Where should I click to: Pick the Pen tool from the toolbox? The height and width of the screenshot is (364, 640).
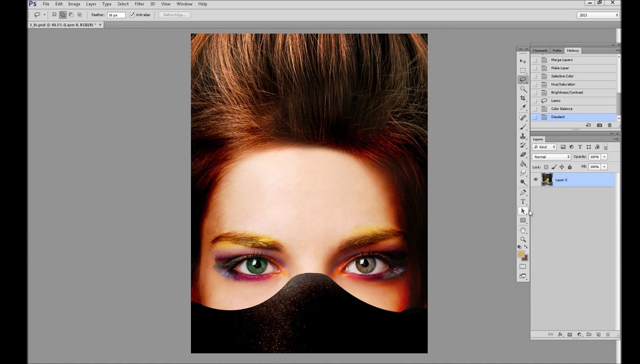(523, 192)
